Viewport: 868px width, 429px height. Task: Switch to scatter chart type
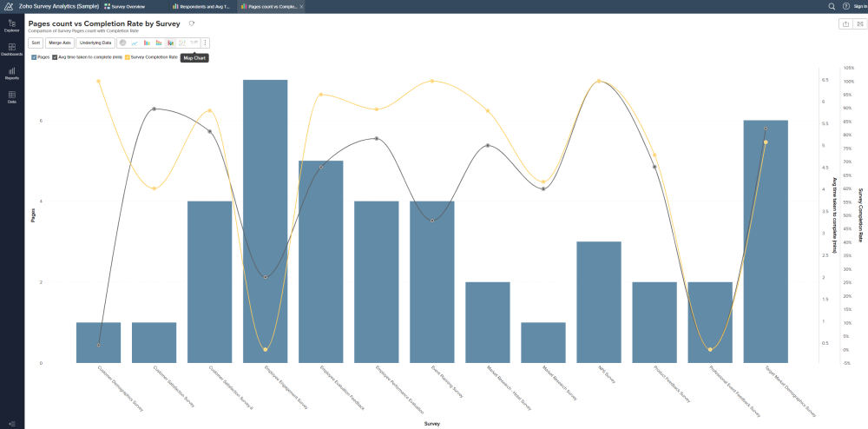[182, 43]
